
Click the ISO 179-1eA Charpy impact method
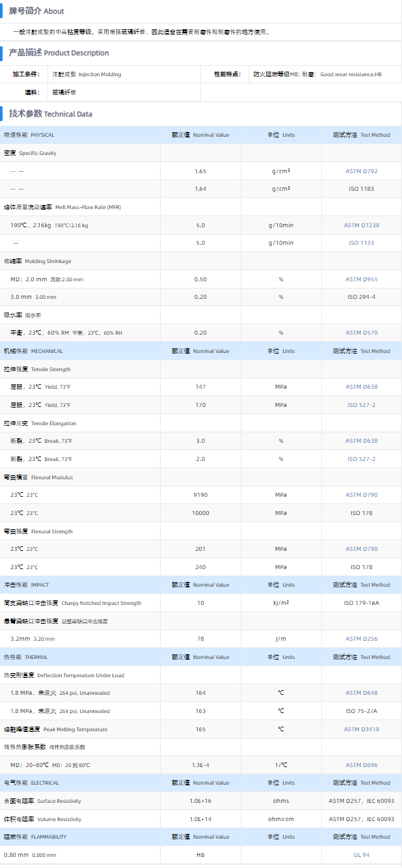361,603
